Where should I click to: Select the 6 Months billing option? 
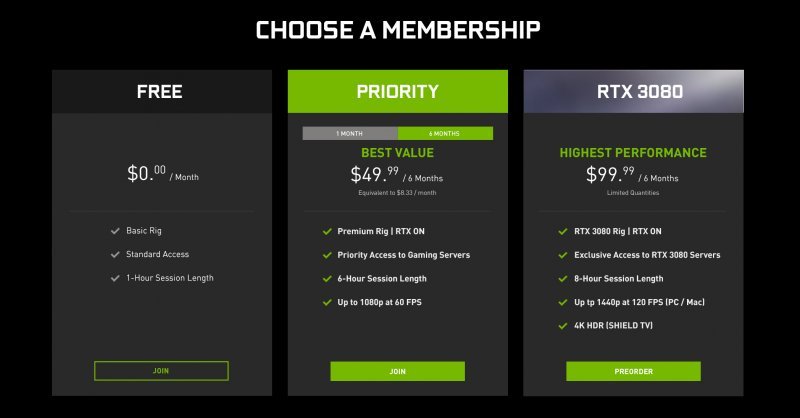[445, 133]
